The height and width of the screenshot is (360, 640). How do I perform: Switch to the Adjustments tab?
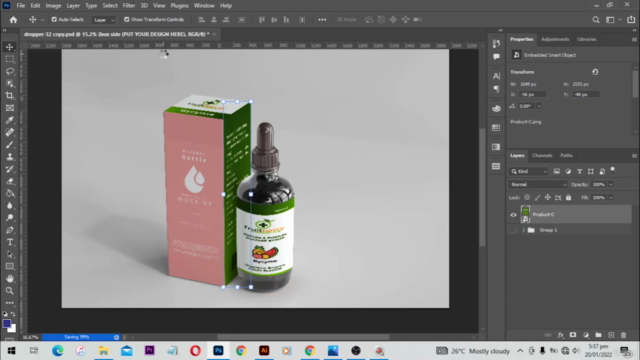[555, 39]
